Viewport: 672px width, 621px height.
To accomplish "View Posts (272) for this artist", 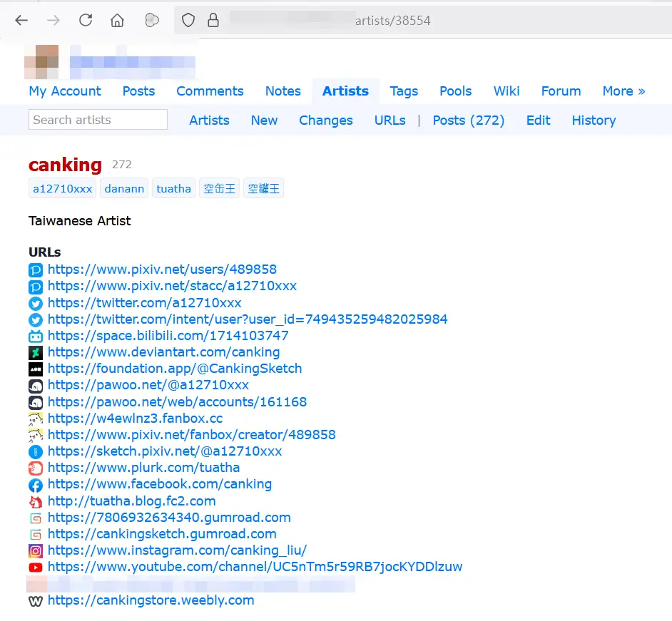I will pyautogui.click(x=469, y=120).
